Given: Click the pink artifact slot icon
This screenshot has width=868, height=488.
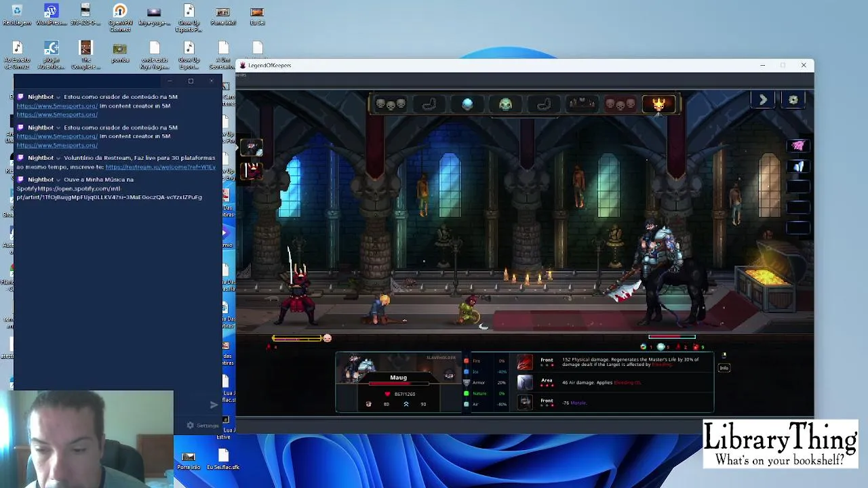Looking at the screenshot, I should [x=798, y=146].
